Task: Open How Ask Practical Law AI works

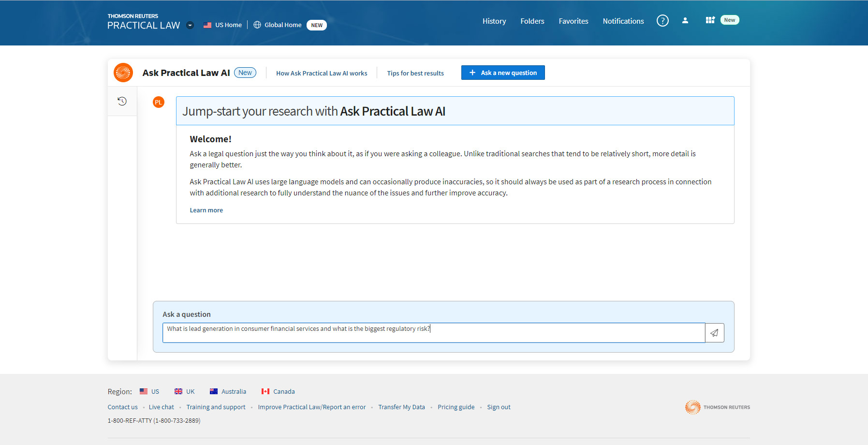Action: 322,73
